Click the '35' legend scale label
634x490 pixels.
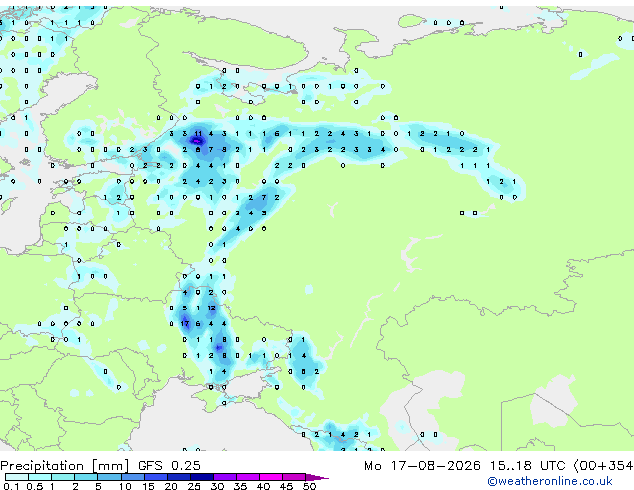240,486
